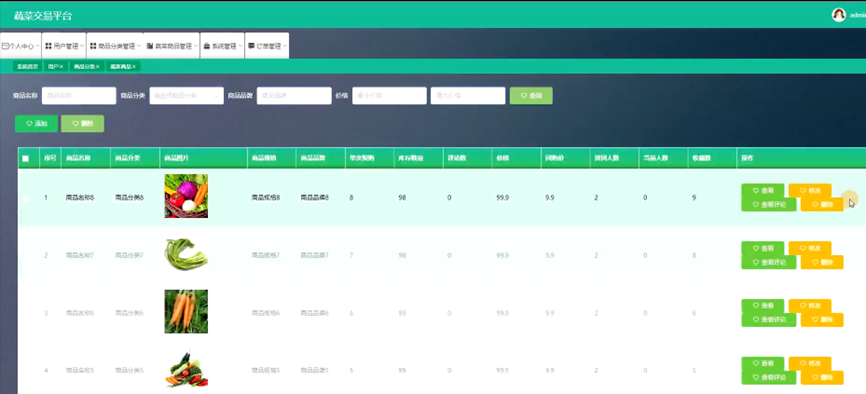Open the mixed vegetables image of row 4
Screen dimensions: 866x394
pos(186,369)
